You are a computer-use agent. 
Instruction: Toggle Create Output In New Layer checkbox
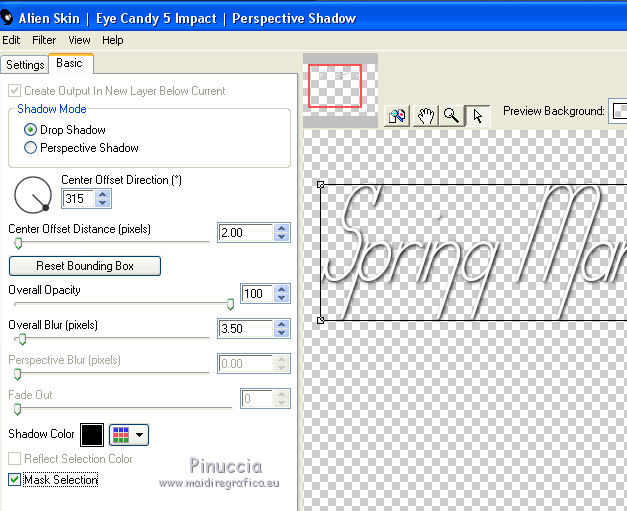14,91
